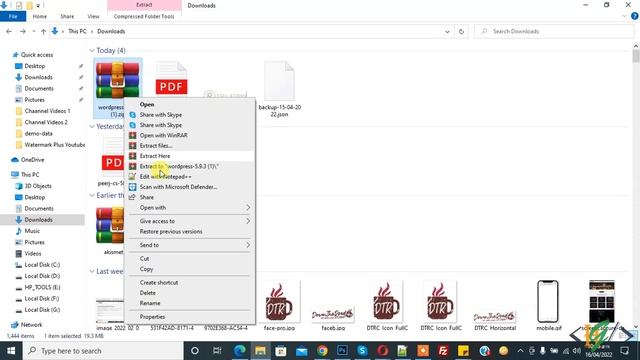640x360 pixels.
Task: Click the Task View taskbar icon
Action: tap(217, 351)
